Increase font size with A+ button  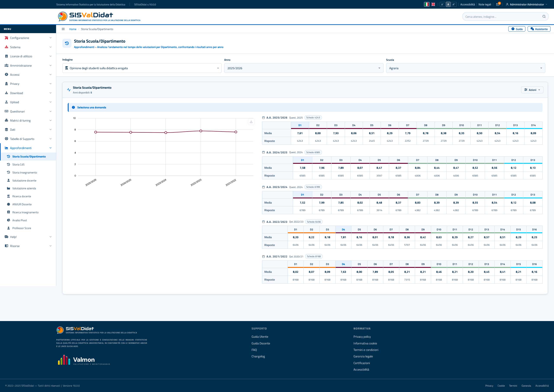click(x=454, y=4)
